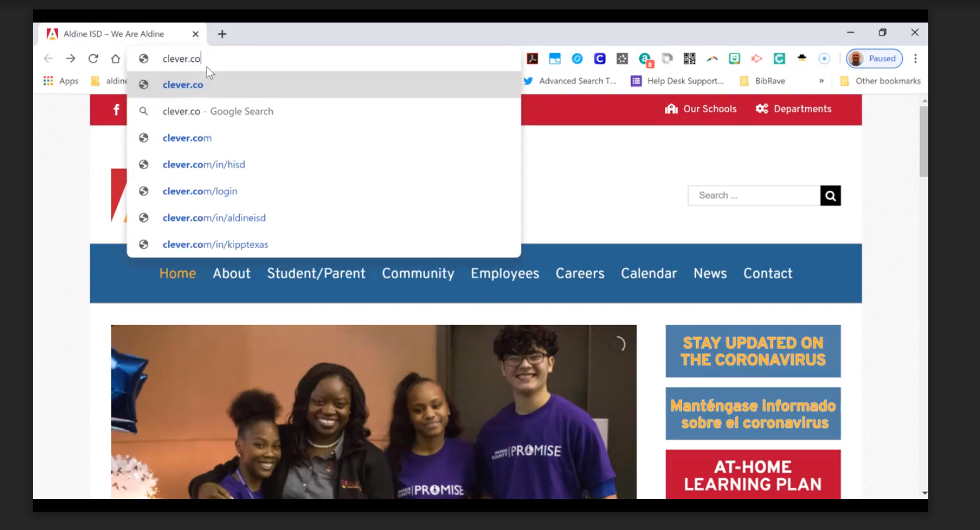Viewport: 980px width, 530px height.
Task: Click the green refresh-style C extension icon
Action: pos(779,59)
